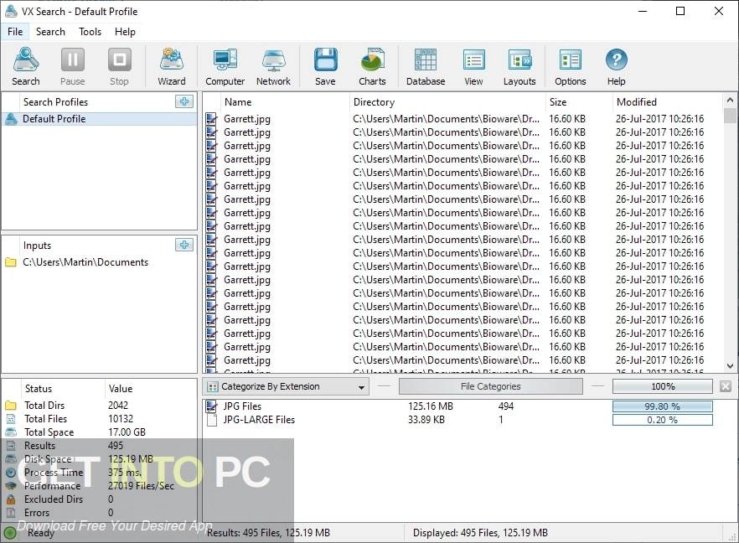Screen dimensions: 739x543
Task: Click the Computer toolbar icon
Action: pyautogui.click(x=225, y=66)
